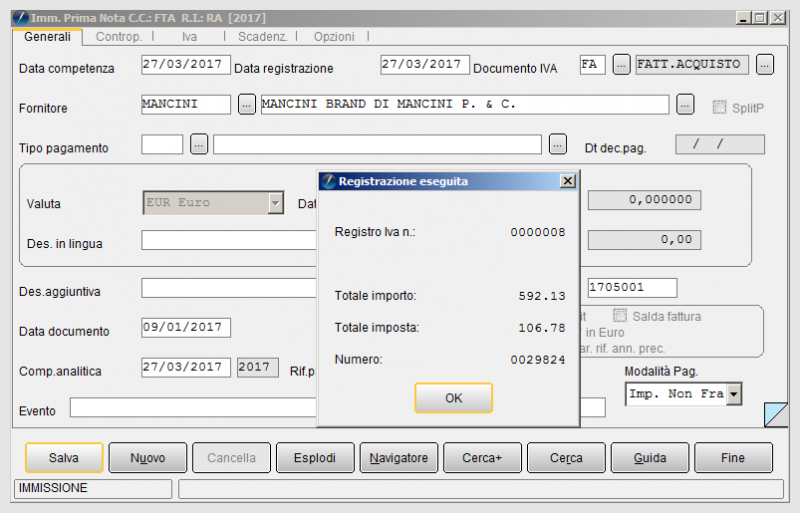Image resolution: width=800 pixels, height=513 pixels.
Task: Click the IMMISSIONE status bar text
Action: coord(53,488)
